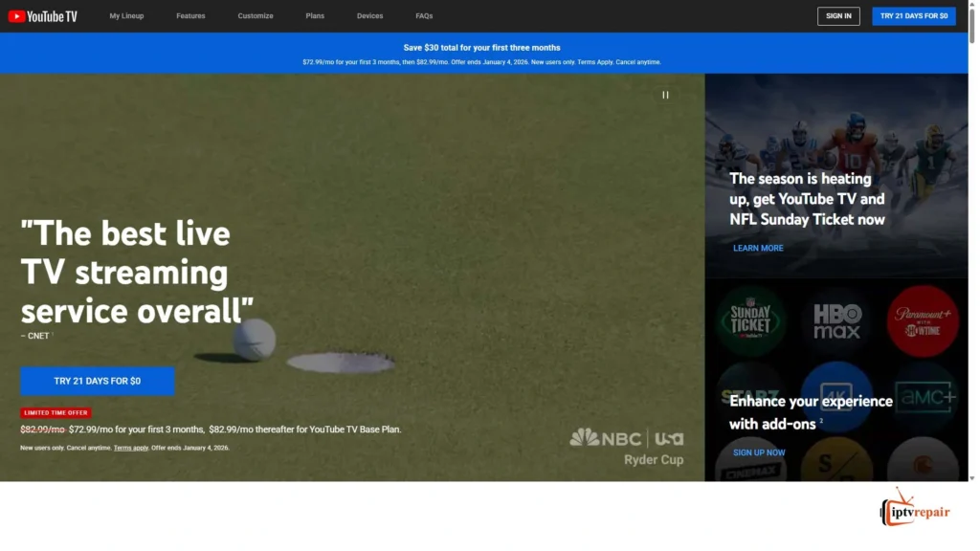
Task: Select the NFL Sunday Ticket add-on icon
Action: (x=750, y=320)
